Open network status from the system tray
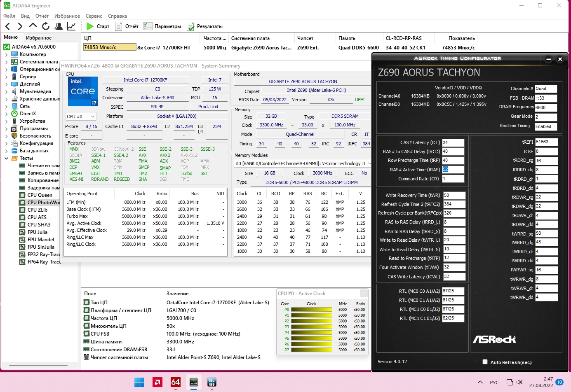 pyautogui.click(x=510, y=382)
